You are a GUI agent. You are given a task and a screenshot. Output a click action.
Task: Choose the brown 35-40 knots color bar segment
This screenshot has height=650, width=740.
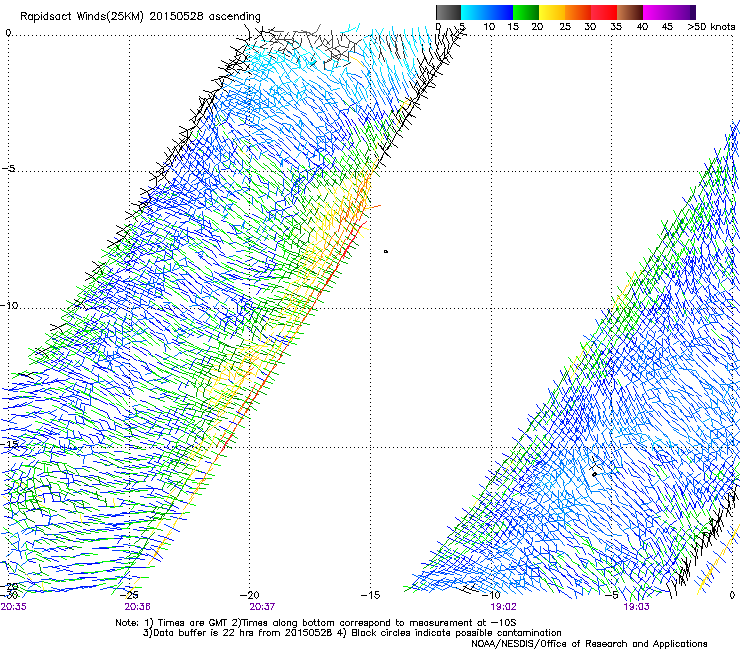[x=630, y=12]
